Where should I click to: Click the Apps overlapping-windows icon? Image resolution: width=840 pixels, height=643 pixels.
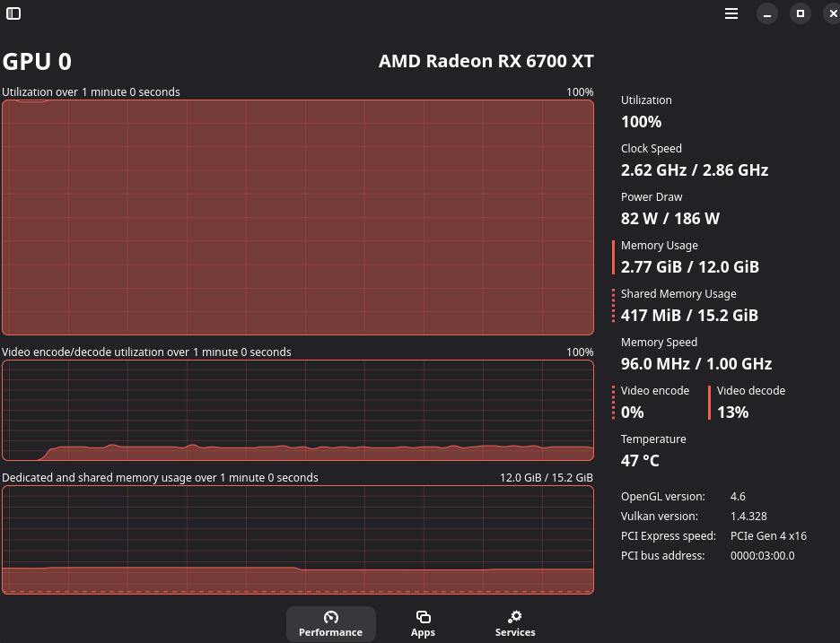(x=423, y=616)
